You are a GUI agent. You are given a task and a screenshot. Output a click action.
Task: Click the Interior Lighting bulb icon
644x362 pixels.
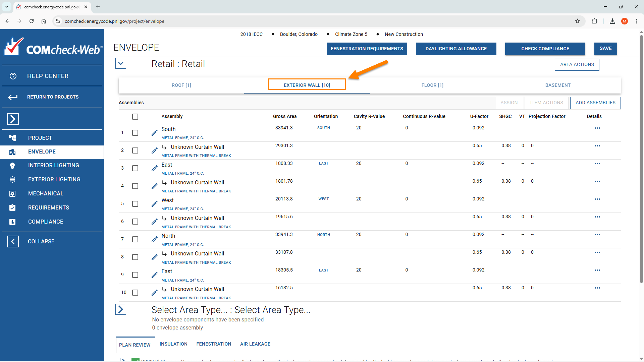12,166
